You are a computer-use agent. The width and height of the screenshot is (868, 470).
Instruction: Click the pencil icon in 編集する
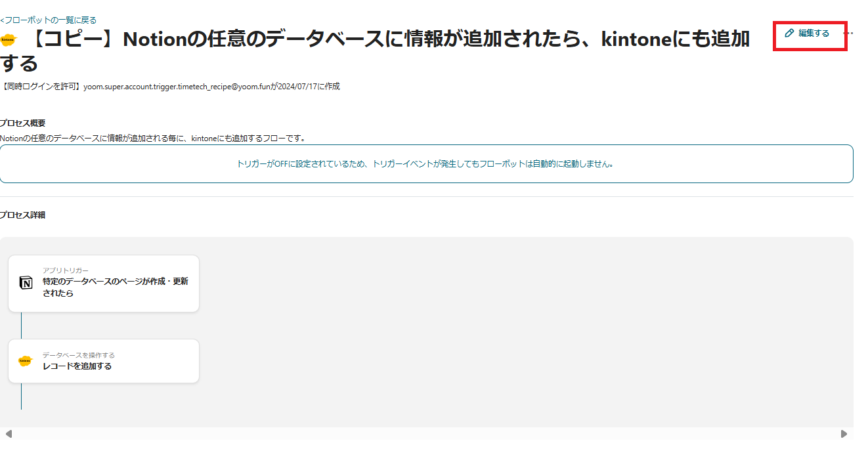click(790, 33)
